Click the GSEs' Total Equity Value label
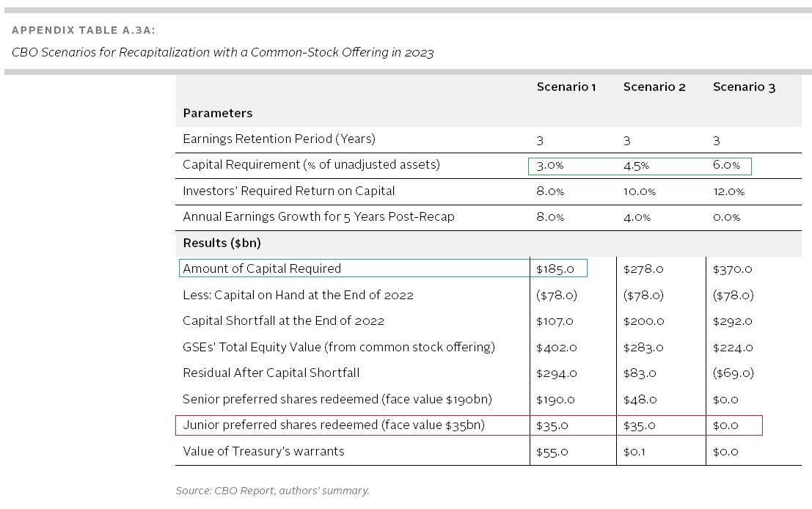 point(339,347)
